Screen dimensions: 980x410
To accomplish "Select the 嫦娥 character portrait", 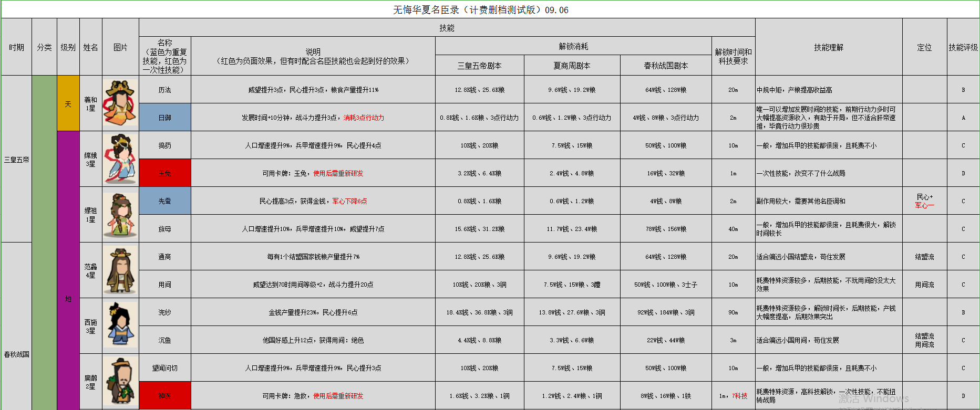I will (x=120, y=159).
